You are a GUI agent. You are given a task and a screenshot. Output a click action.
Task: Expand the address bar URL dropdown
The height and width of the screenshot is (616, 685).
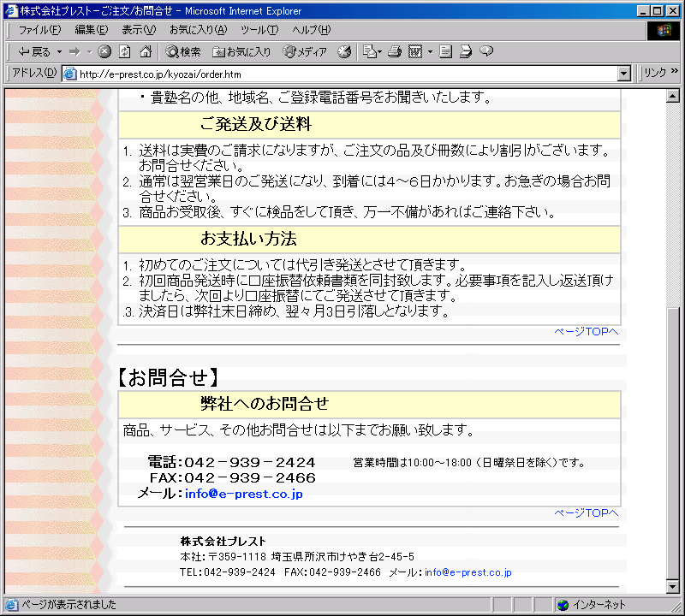(x=625, y=74)
